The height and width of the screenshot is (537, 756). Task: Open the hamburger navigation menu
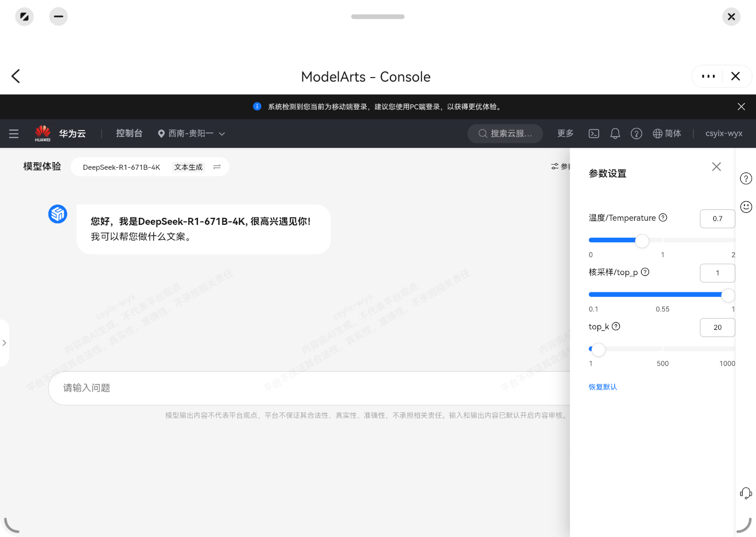click(x=14, y=134)
